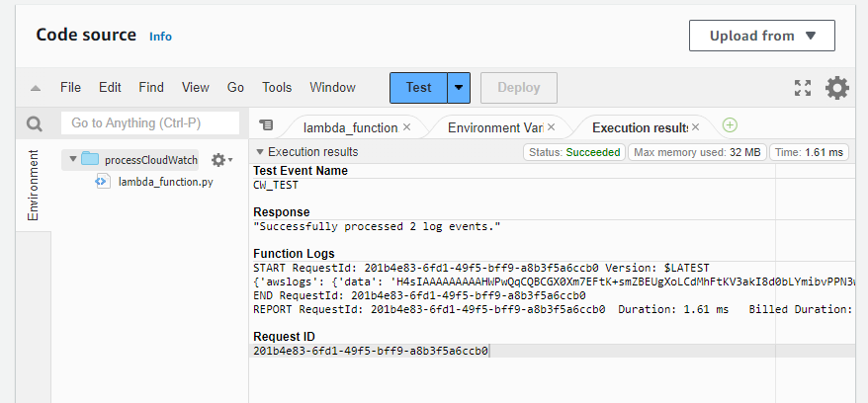This screenshot has height=403, width=868.
Task: Enter fullscreen mode with the expand icon
Action: click(803, 88)
